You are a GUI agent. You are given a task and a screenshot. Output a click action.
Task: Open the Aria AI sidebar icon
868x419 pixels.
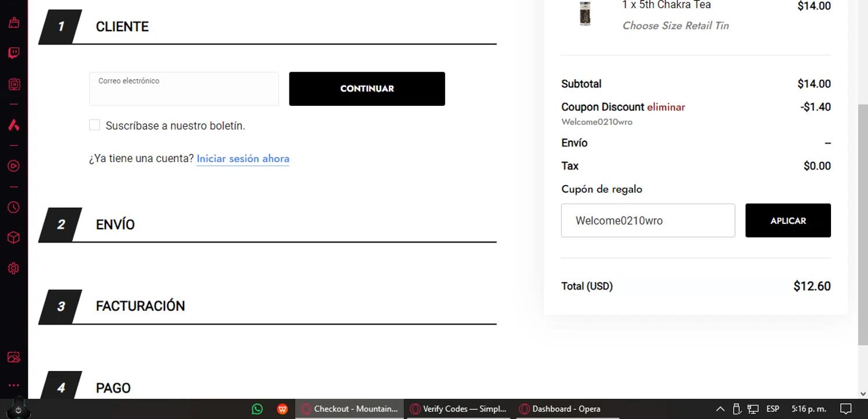point(14,125)
